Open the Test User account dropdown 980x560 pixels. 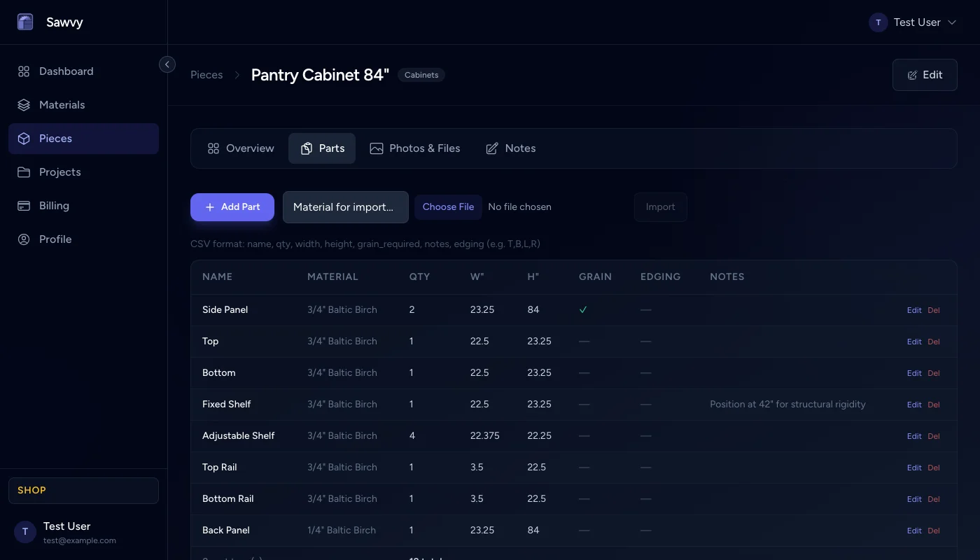click(x=913, y=22)
